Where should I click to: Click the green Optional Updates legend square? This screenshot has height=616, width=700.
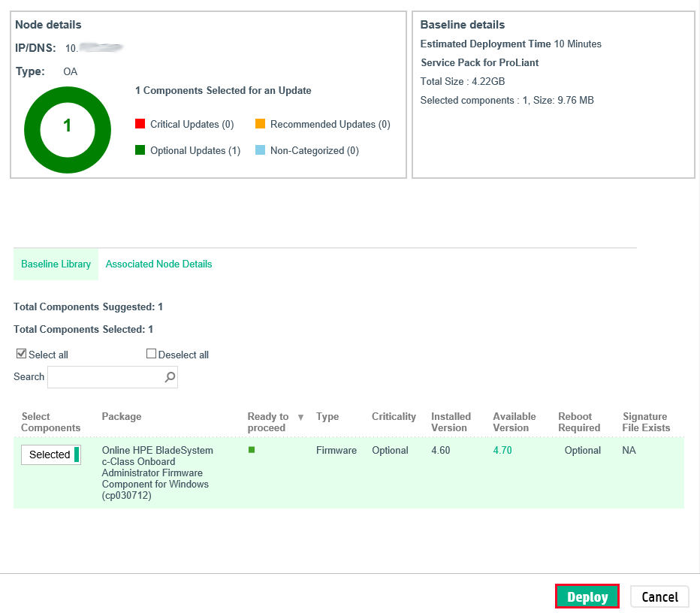138,149
